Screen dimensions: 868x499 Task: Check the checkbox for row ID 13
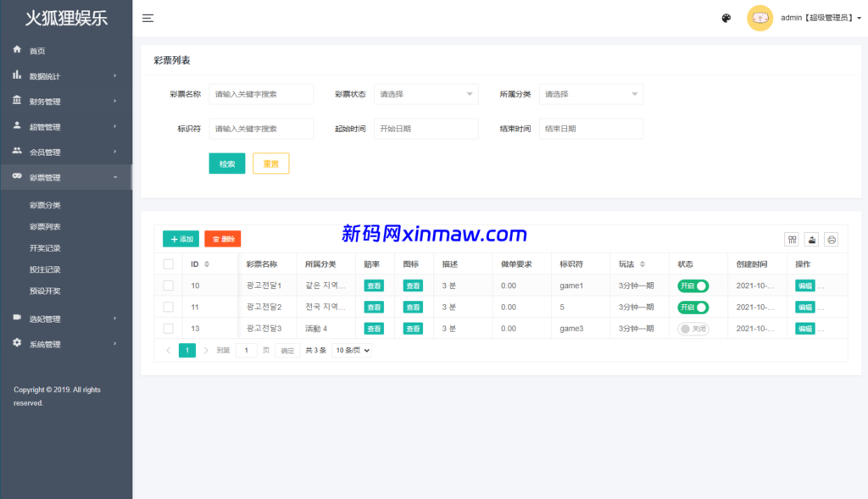(x=169, y=329)
